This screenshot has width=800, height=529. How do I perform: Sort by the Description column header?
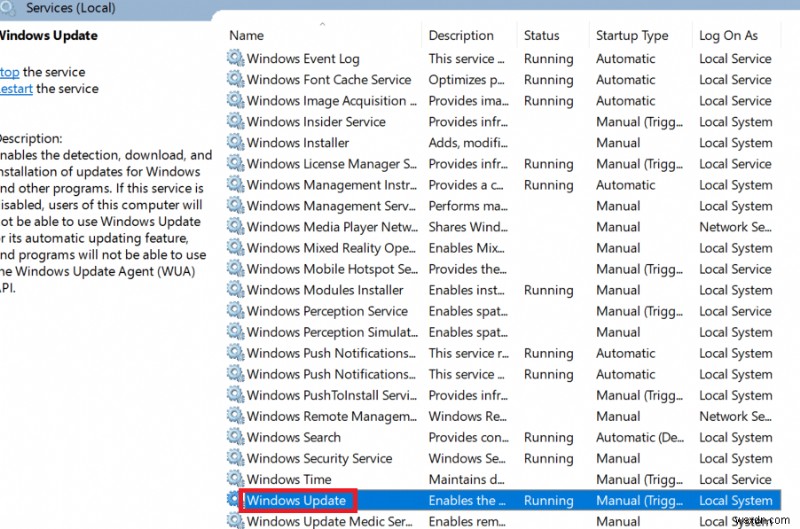click(461, 35)
